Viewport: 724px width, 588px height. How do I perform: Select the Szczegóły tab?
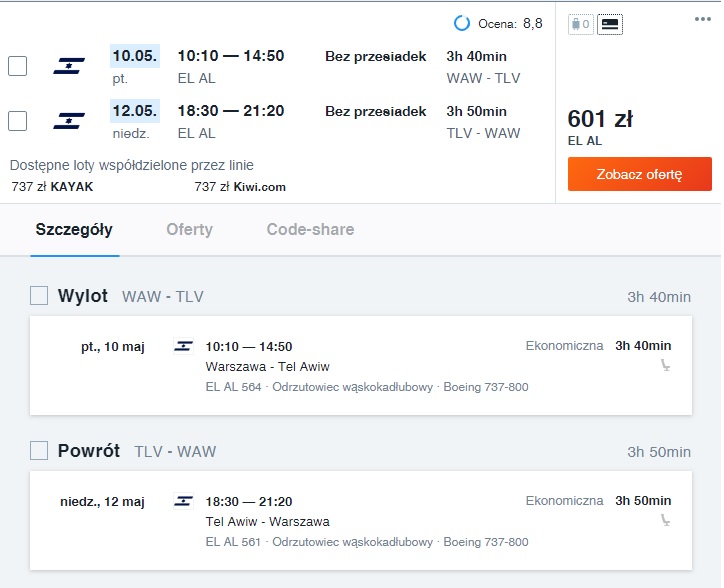click(74, 230)
